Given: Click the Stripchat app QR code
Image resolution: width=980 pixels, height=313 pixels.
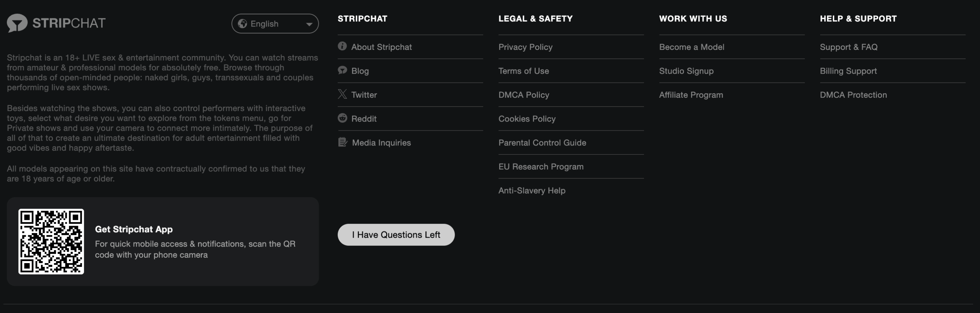Looking at the screenshot, I should pos(51,241).
